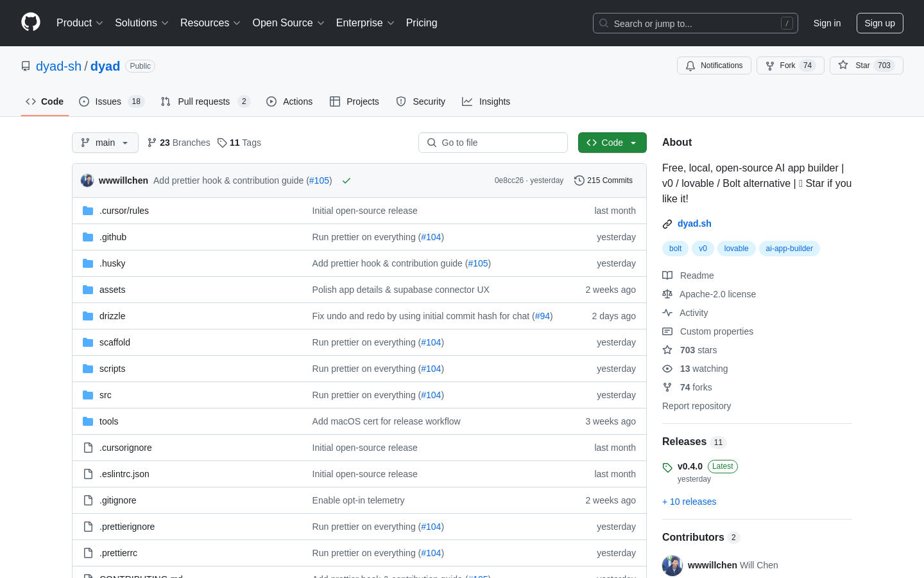The width and height of the screenshot is (924, 578).
Task: Switch to the Actions tab
Action: tap(289, 101)
